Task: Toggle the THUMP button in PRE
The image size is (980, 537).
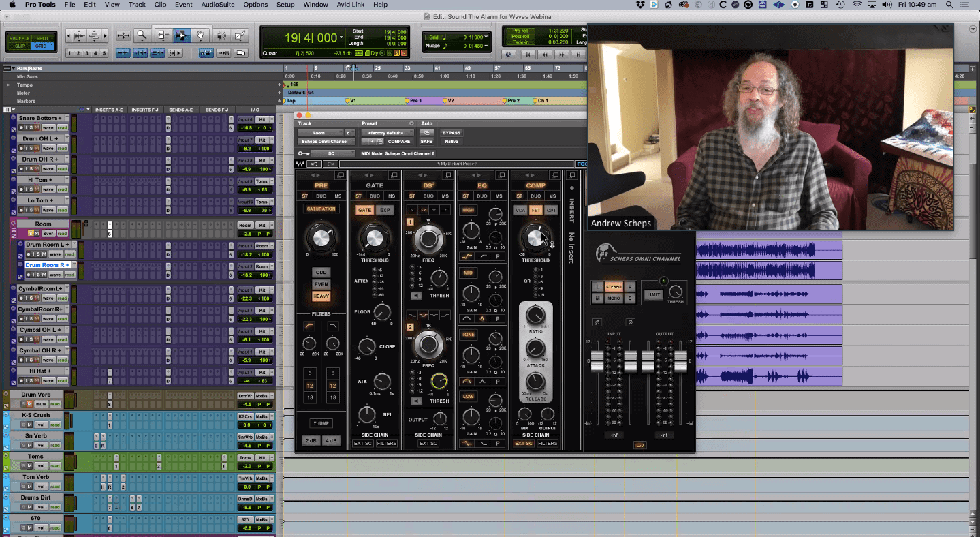Action: coord(321,423)
